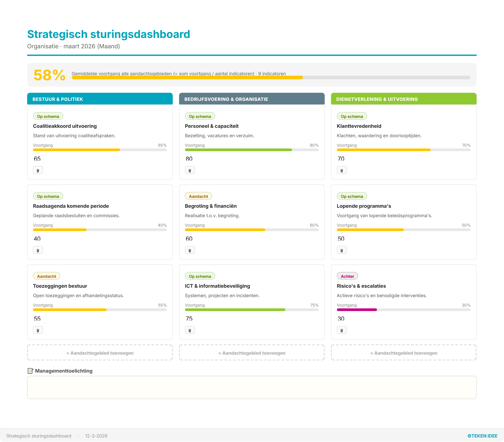Select the Dienstverlening & Uitvoering column header
The height and width of the screenshot is (442, 504).
click(x=404, y=99)
